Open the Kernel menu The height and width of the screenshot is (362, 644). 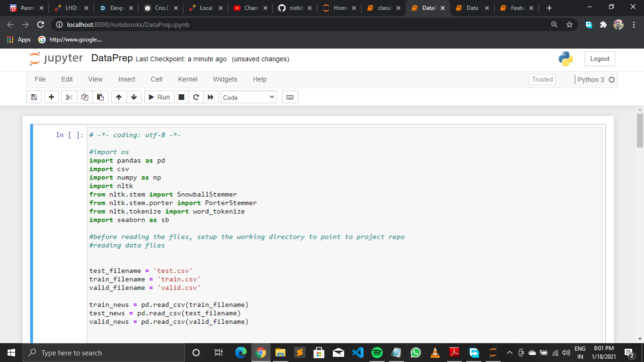[188, 79]
